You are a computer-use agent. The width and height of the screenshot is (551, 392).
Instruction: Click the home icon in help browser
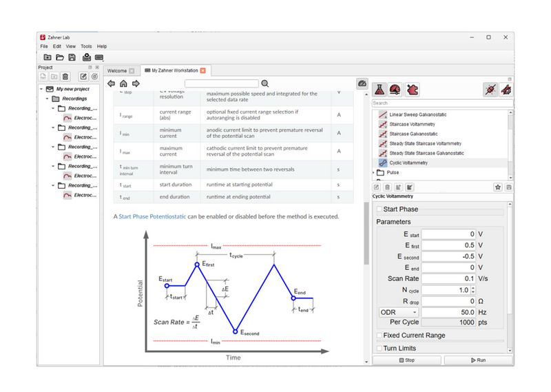click(123, 83)
